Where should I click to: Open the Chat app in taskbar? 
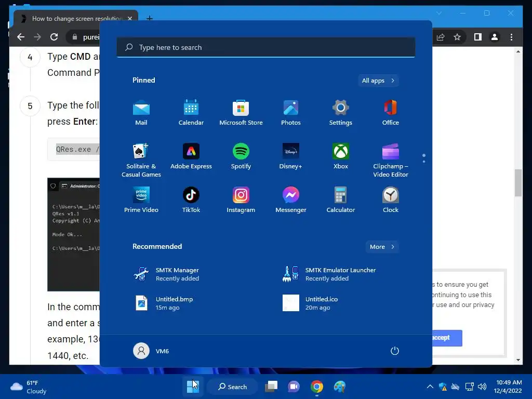294,387
